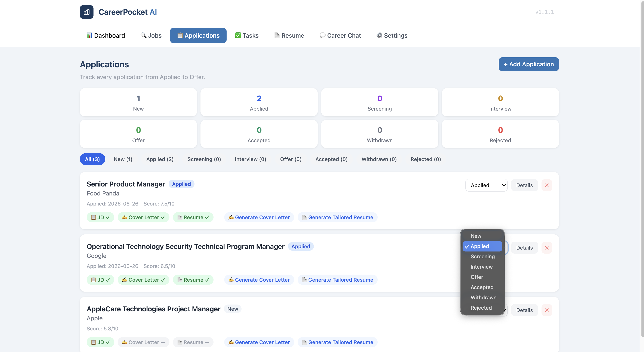Viewport: 644px width, 352px height.
Task: Go to the Jobs tab
Action: [151, 35]
